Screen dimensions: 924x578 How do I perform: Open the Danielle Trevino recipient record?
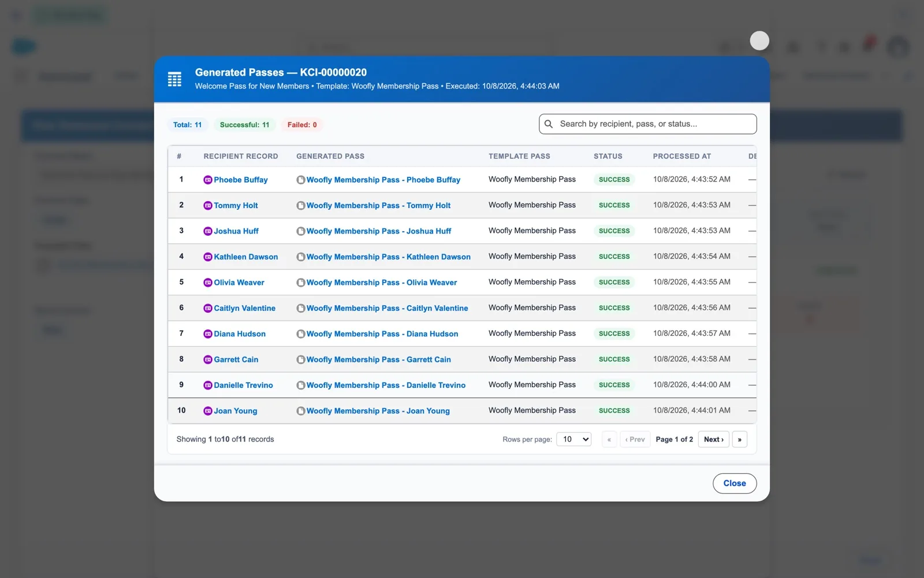click(243, 386)
